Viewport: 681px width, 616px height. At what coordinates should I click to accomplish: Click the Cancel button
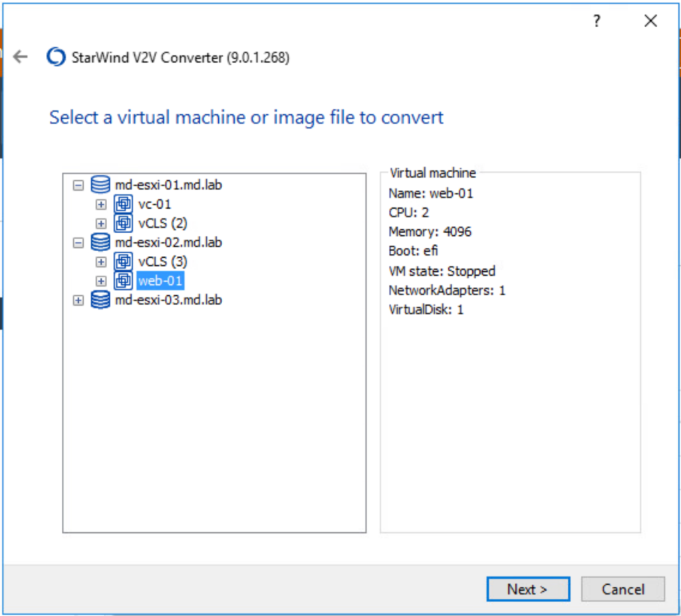(622, 589)
